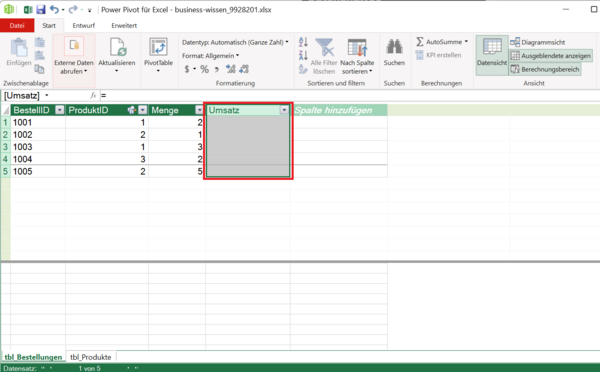Click copy icon in Zwischenablage group
Viewport: 600px width, 372px height.
39,69
